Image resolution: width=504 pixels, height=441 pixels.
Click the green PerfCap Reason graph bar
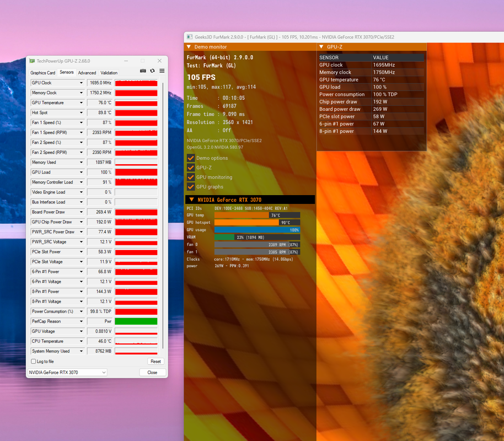click(x=136, y=321)
